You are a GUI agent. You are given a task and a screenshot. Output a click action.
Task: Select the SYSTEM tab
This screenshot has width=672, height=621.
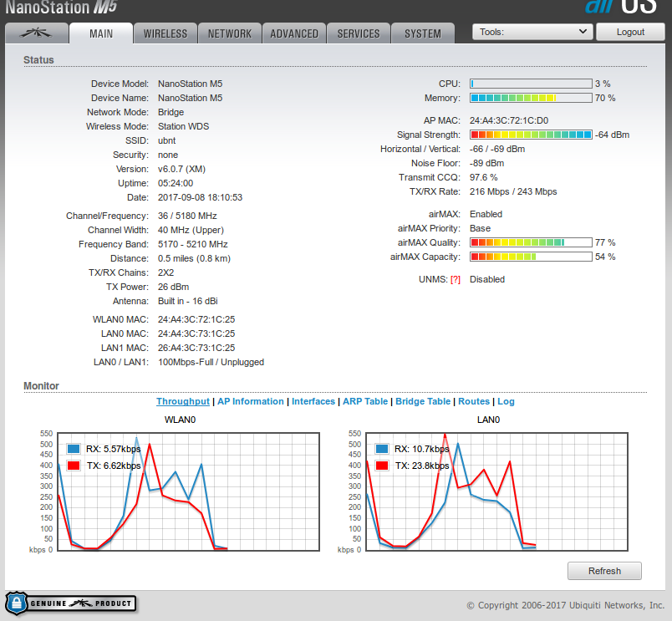pos(423,33)
